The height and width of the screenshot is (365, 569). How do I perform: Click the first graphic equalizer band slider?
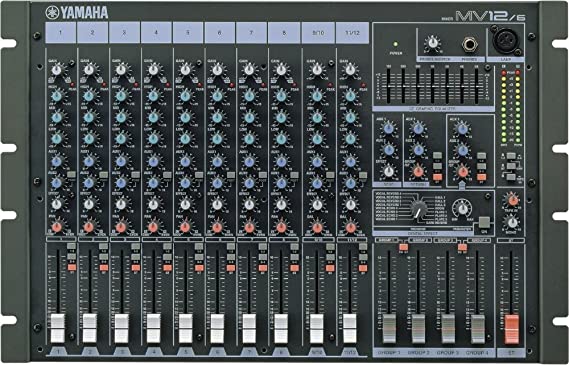pos(388,86)
